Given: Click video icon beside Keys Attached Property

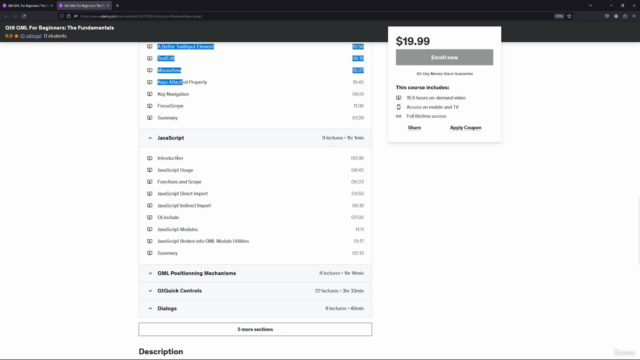Looking at the screenshot, I should (x=150, y=82).
